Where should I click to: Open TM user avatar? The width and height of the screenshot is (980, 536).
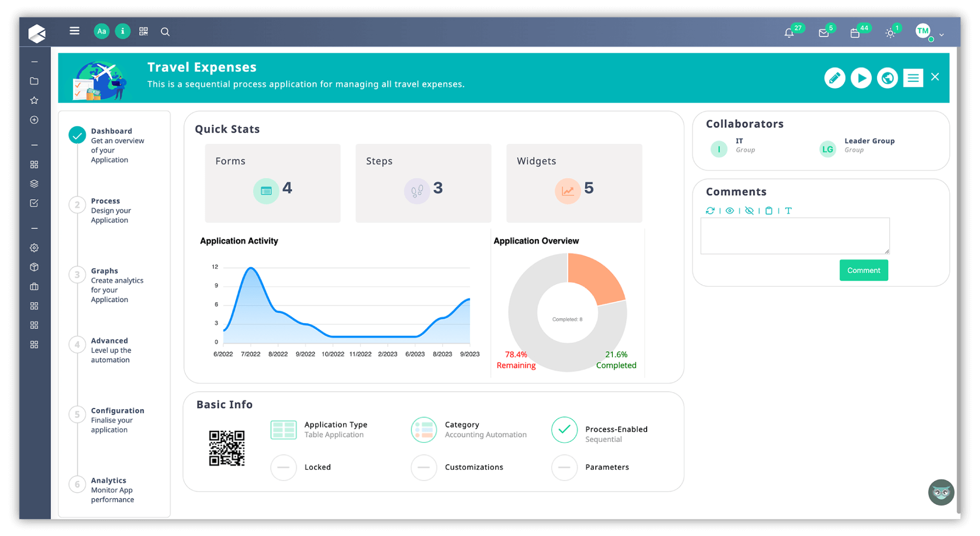click(923, 31)
